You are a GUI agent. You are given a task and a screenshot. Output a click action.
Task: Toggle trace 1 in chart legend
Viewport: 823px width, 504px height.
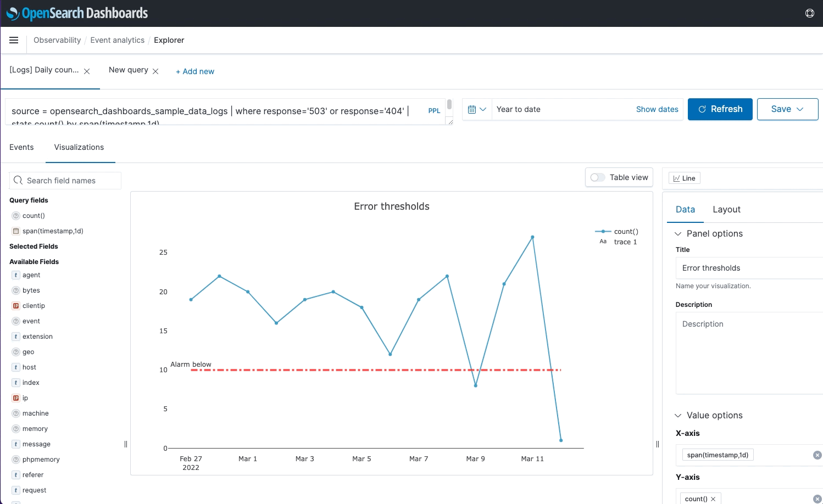click(618, 242)
